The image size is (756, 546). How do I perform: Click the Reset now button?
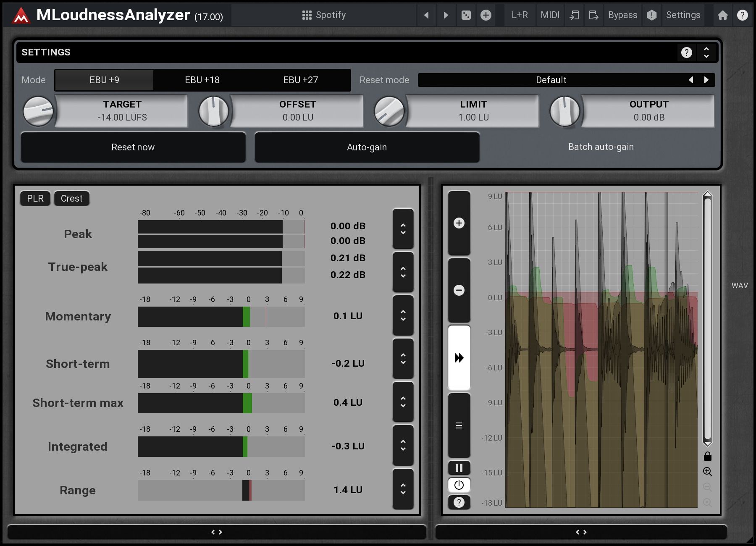pyautogui.click(x=133, y=147)
